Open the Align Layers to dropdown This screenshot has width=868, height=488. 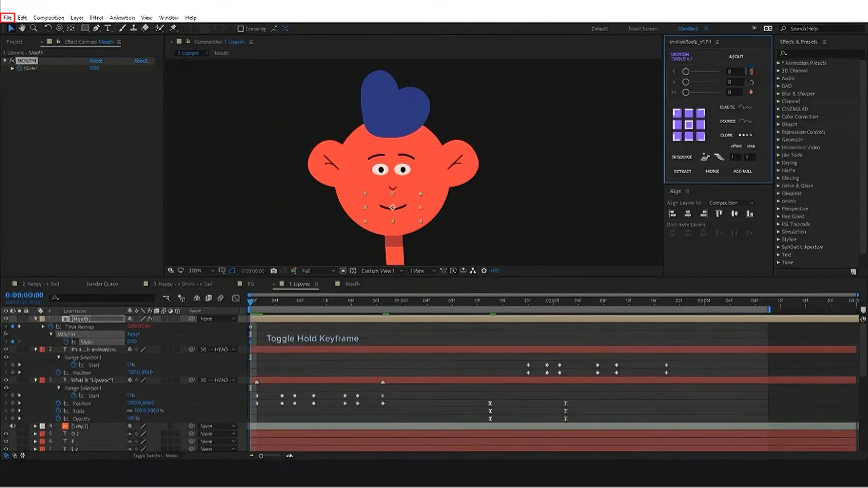(731, 203)
